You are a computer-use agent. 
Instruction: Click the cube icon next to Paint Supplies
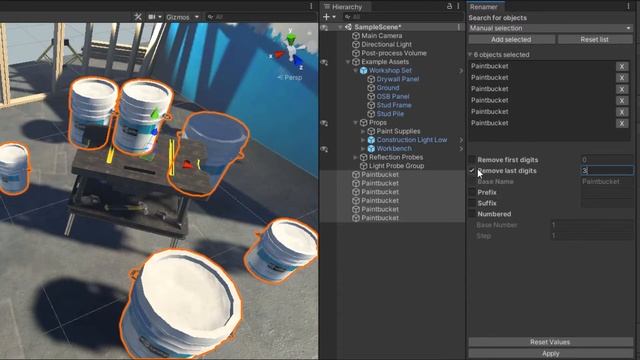[371, 131]
